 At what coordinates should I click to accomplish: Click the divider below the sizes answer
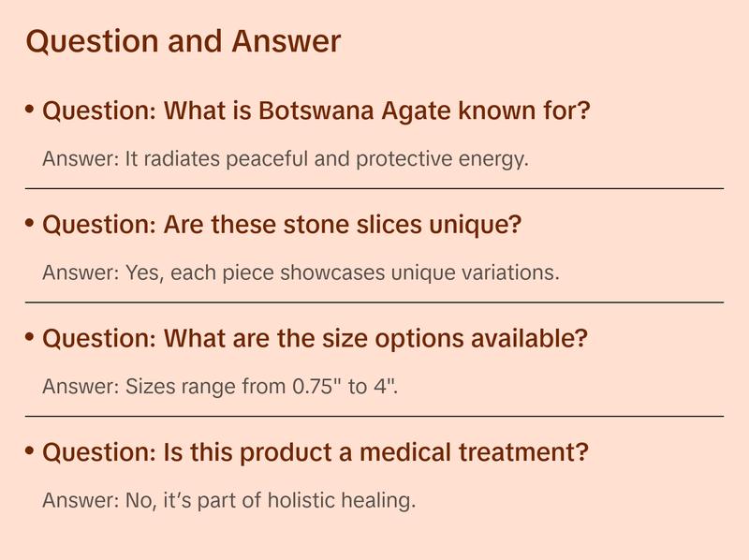tap(374, 416)
